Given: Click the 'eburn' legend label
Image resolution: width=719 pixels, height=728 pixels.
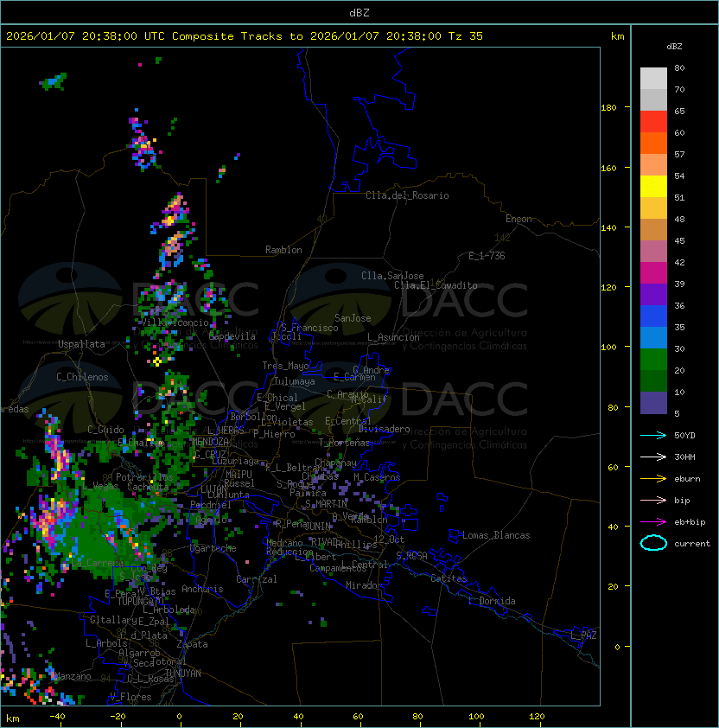Looking at the screenshot, I should click(687, 479).
